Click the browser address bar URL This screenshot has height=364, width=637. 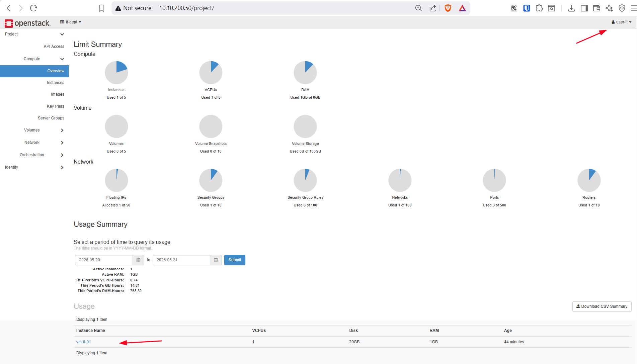click(186, 8)
